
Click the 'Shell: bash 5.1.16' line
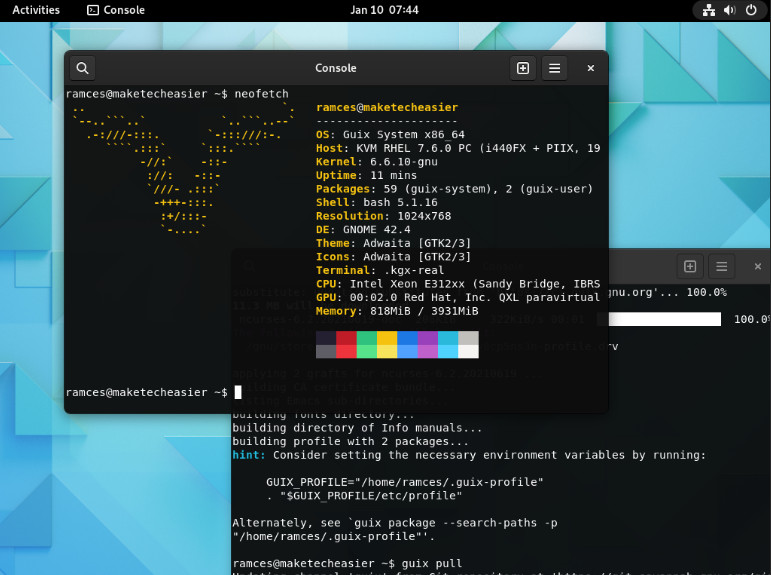point(377,202)
